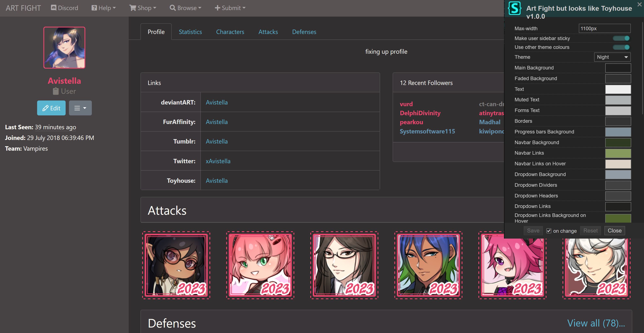Expand the Browse dropdown menu
The height and width of the screenshot is (333, 644).
[186, 8]
